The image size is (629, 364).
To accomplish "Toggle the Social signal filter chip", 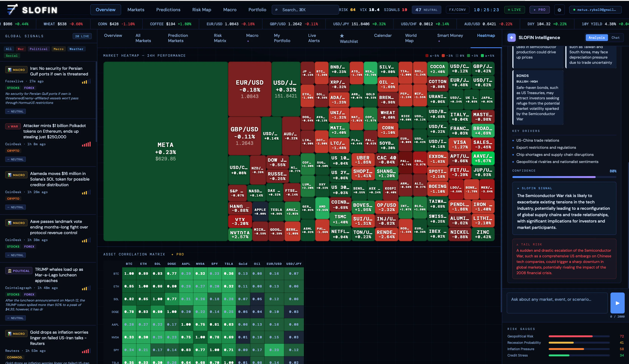I will click(12, 56).
